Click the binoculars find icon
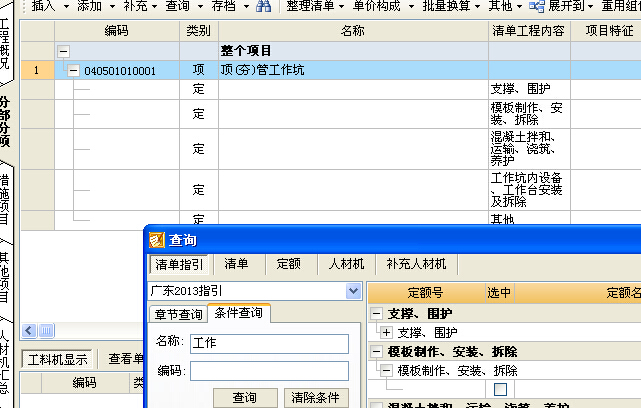Viewport: 641px width, 408px height. [264, 6]
